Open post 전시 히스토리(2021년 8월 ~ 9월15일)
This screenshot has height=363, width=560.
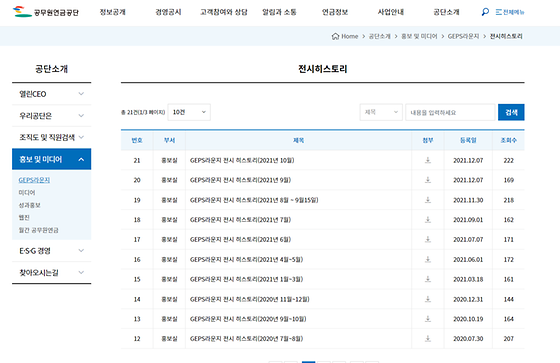point(254,200)
